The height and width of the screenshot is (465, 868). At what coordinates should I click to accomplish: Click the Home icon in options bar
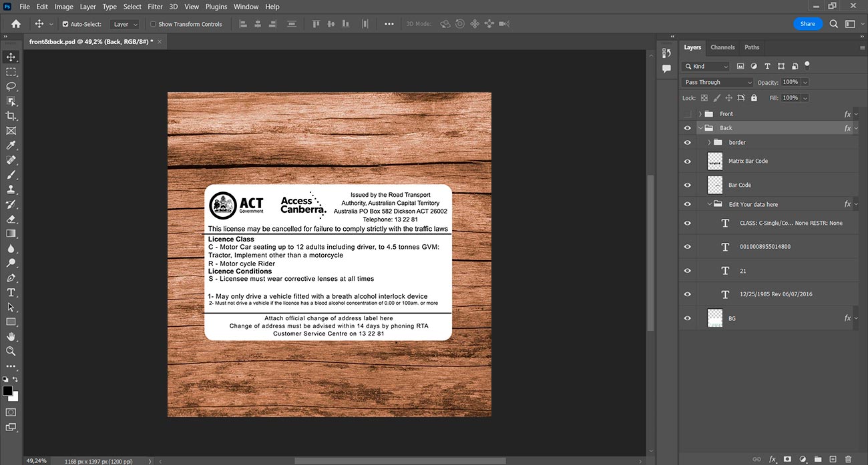coord(16,23)
